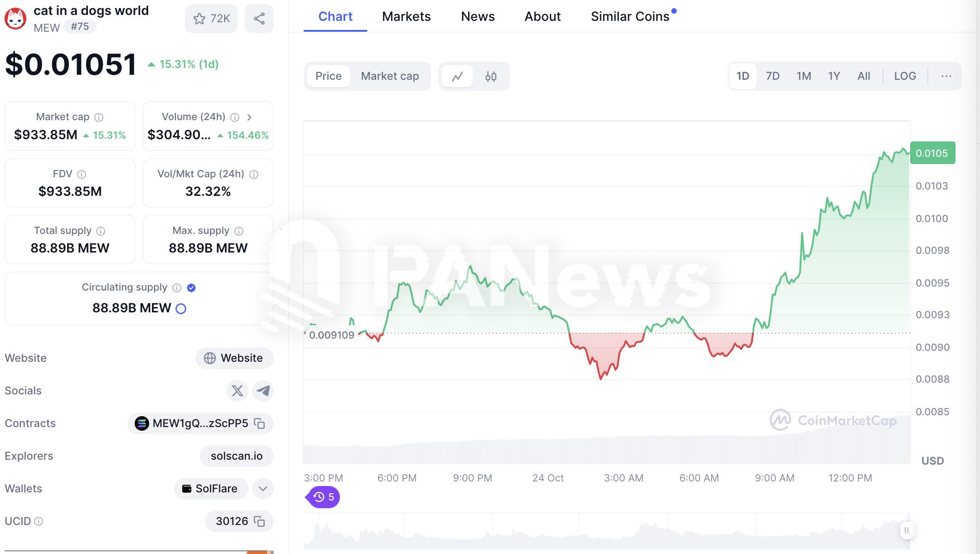Expand the wallets dropdown chevron
980x554 pixels.
click(x=263, y=489)
